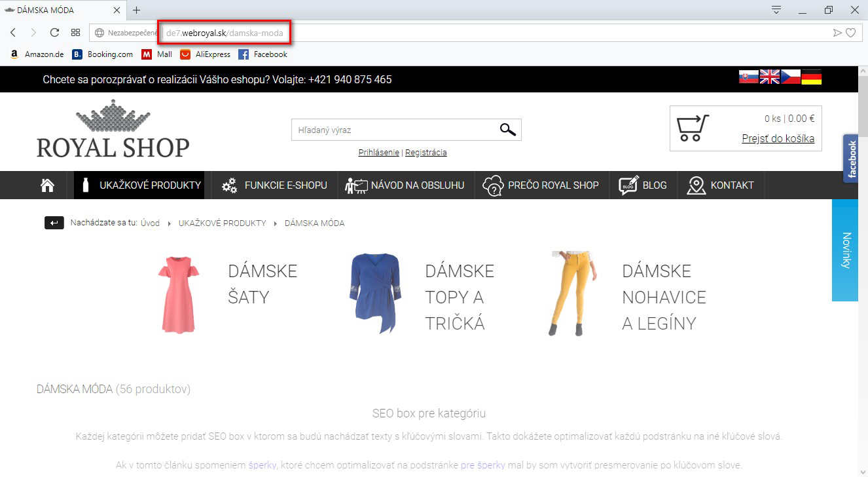Click the Prihlásenie login link
The image size is (868, 477).
[x=378, y=153]
